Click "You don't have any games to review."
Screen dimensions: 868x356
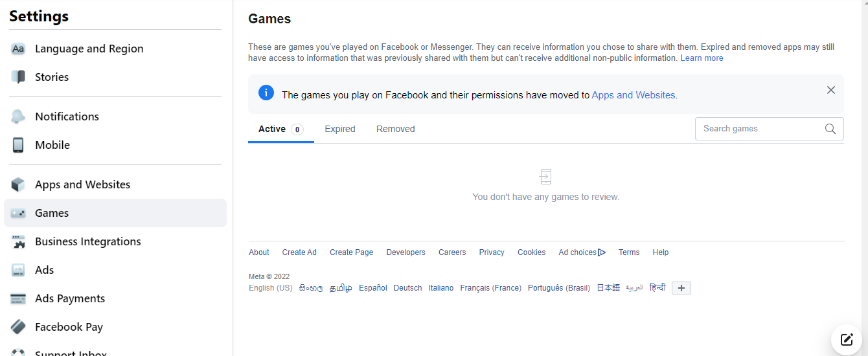(545, 197)
